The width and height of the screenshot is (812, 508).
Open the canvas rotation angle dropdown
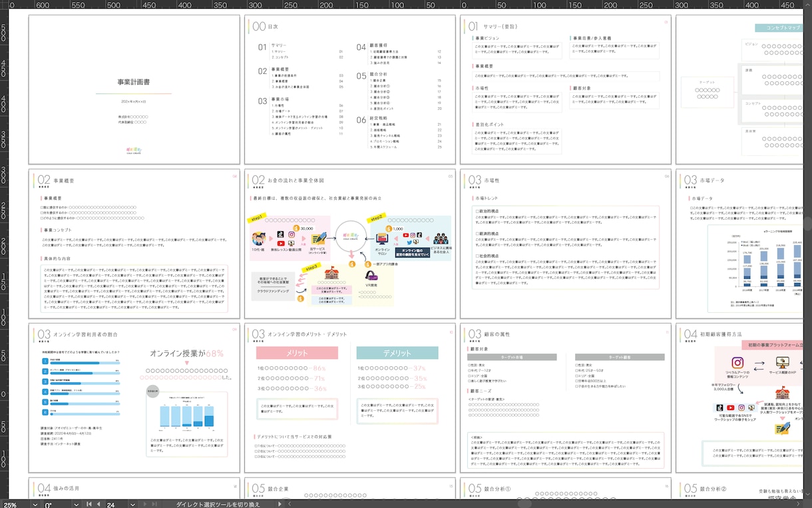point(76,505)
